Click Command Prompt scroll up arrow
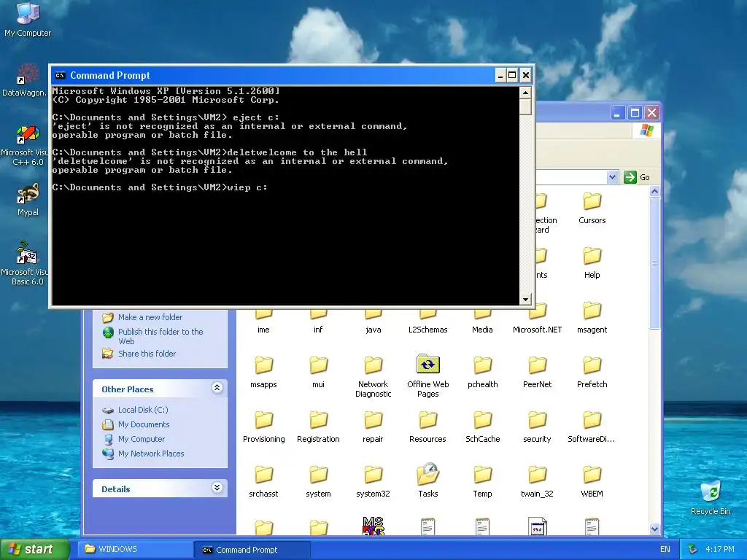This screenshot has width=747, height=560. click(525, 93)
